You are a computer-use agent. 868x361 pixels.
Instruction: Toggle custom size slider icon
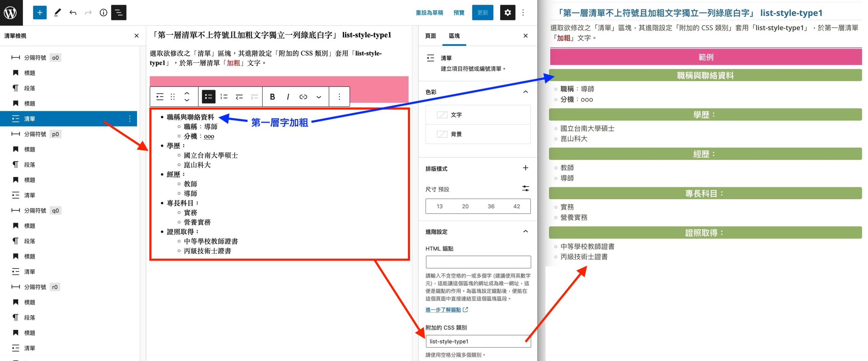pos(525,189)
